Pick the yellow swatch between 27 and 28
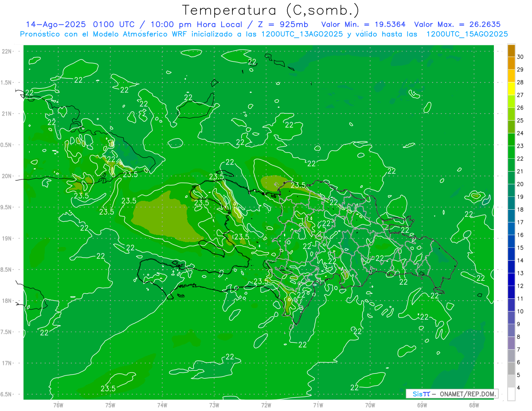 click(511, 89)
